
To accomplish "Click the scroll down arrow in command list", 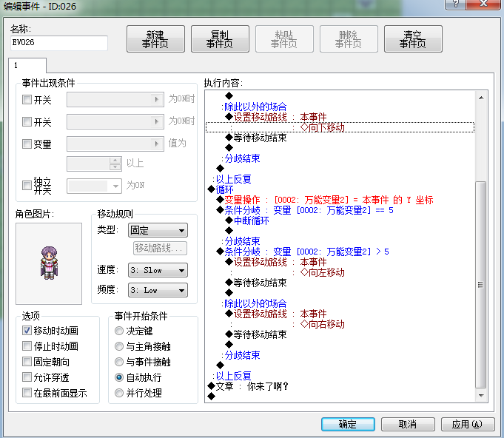I will click(x=481, y=396).
